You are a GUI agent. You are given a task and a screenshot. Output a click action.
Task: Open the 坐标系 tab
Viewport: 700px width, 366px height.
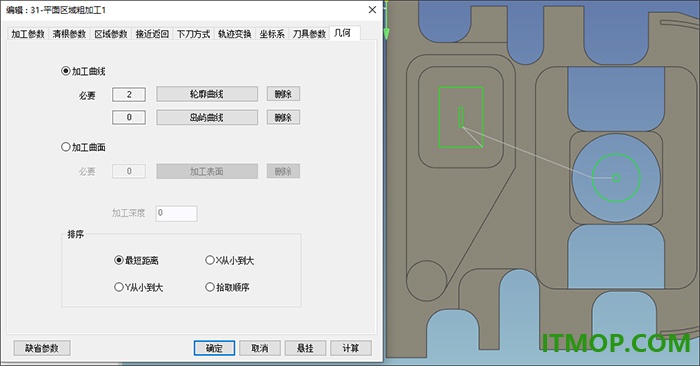click(x=272, y=34)
